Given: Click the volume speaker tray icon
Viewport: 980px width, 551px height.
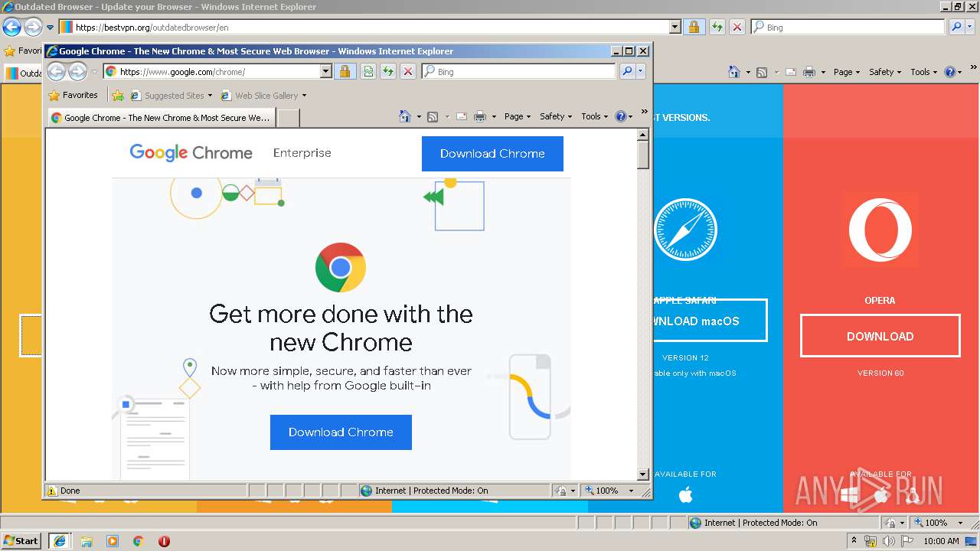Looking at the screenshot, I should 888,541.
